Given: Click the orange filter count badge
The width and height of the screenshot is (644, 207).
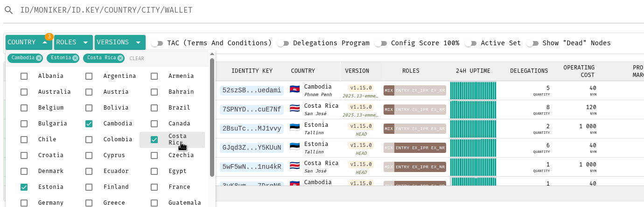Looking at the screenshot, I should (x=49, y=36).
